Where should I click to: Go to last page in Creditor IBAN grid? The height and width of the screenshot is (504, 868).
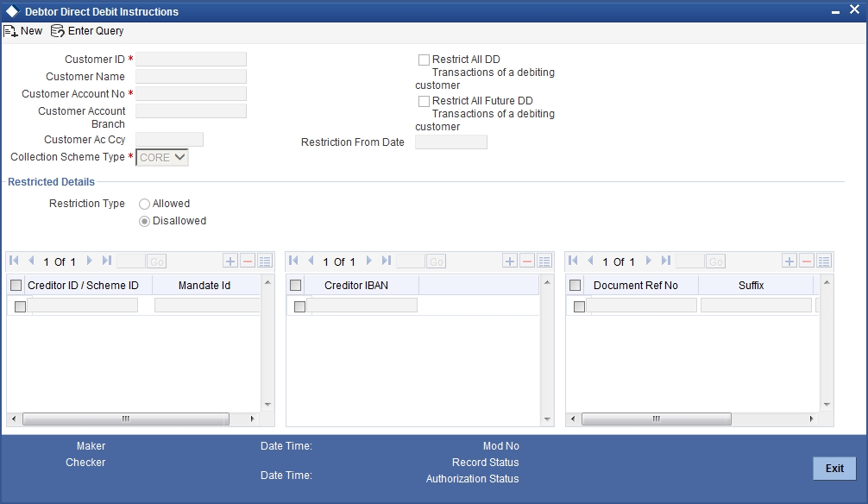[387, 261]
